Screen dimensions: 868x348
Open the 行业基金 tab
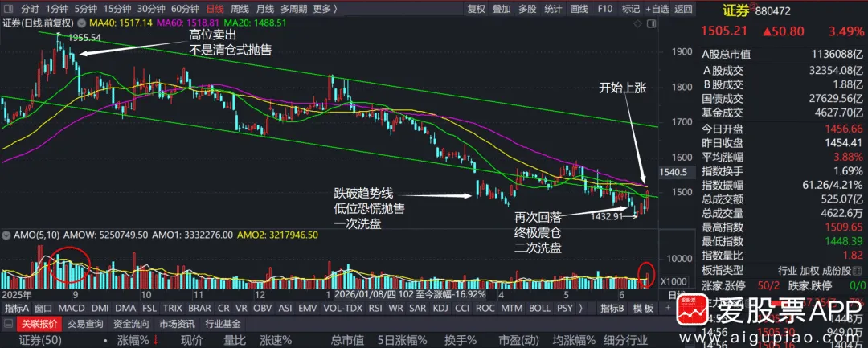tap(222, 324)
